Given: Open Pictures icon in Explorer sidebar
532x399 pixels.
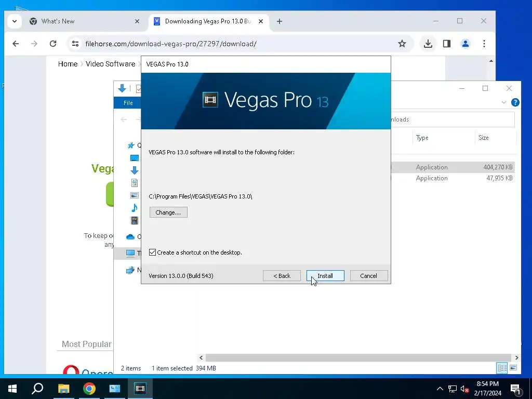Looking at the screenshot, I should point(135,195).
